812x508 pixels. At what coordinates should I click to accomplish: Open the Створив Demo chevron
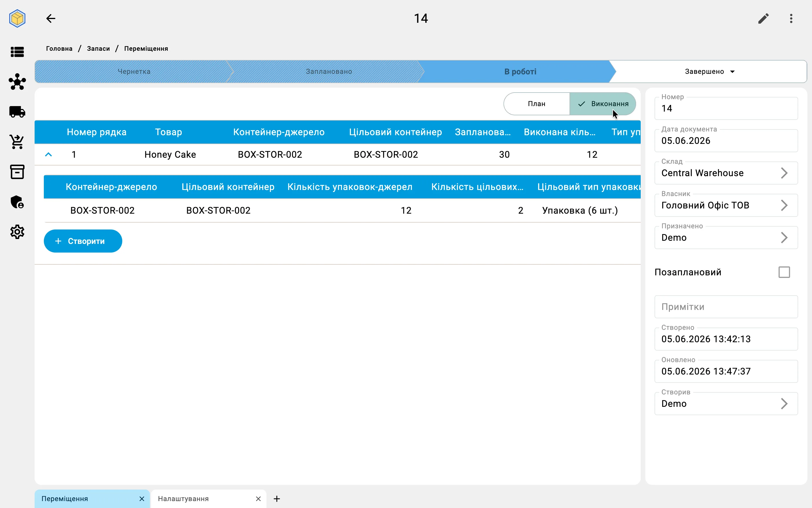pos(784,404)
